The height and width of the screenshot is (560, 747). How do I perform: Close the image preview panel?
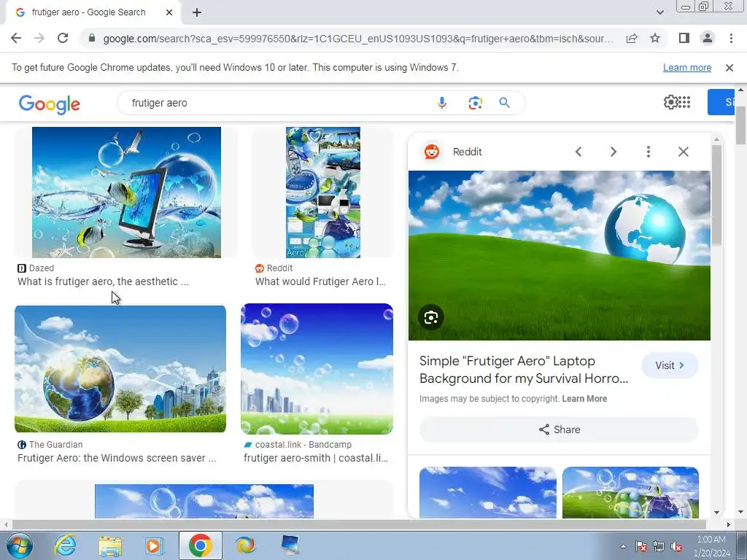tap(683, 152)
